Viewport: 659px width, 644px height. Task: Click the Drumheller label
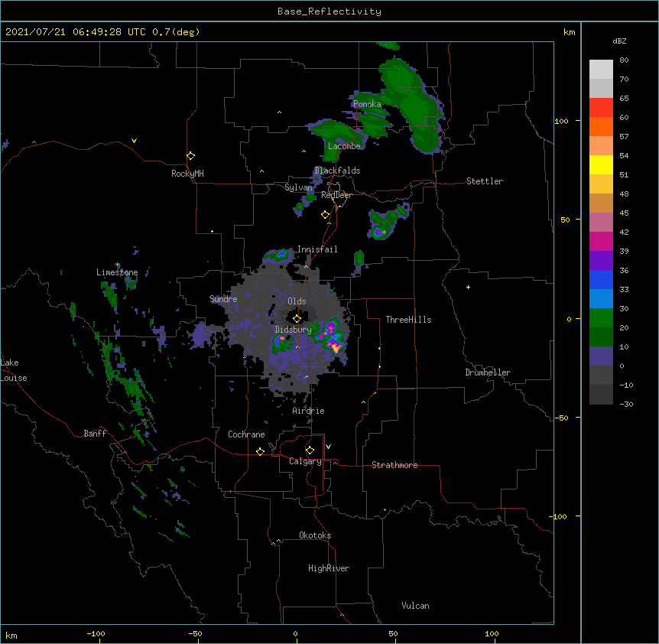(x=488, y=372)
